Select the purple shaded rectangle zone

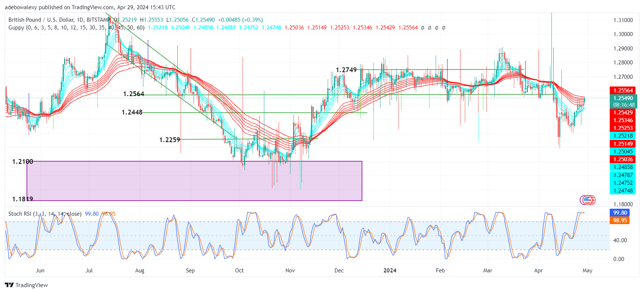coord(194,181)
